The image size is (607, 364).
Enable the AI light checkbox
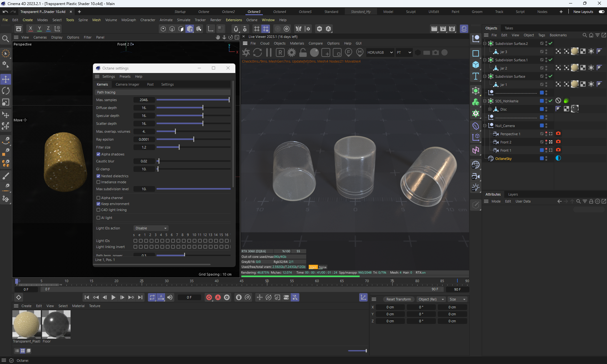(x=98, y=218)
